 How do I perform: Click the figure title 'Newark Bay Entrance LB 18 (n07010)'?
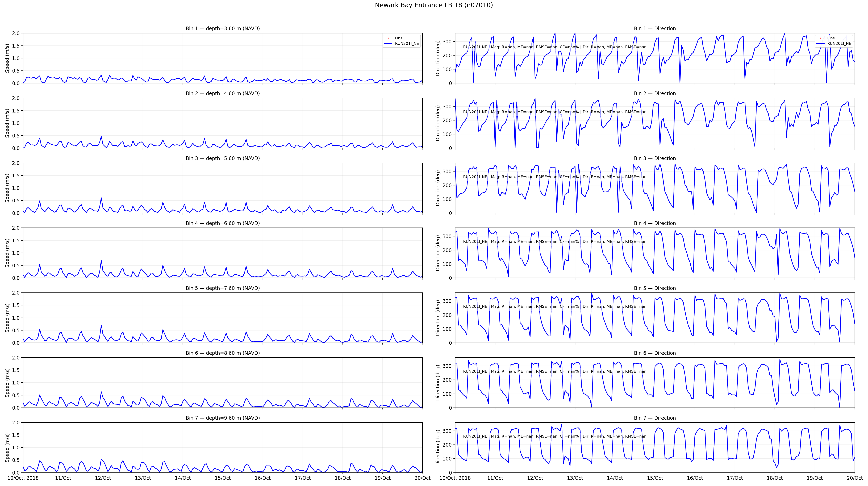tap(434, 5)
